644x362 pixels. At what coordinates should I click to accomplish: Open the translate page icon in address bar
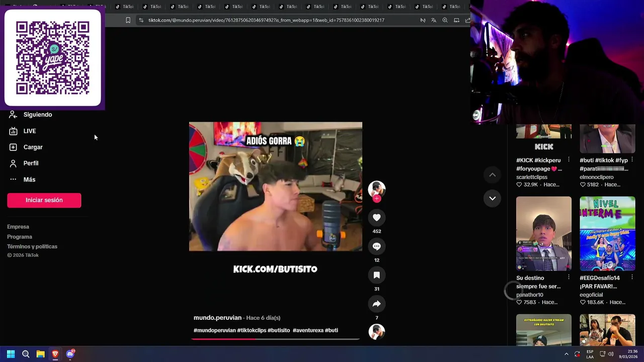click(434, 20)
